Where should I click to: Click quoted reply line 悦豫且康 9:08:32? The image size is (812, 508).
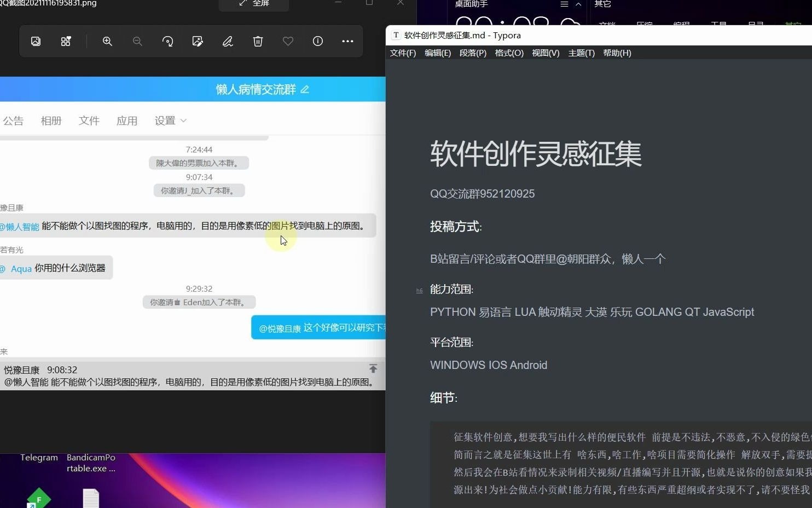[40, 370]
